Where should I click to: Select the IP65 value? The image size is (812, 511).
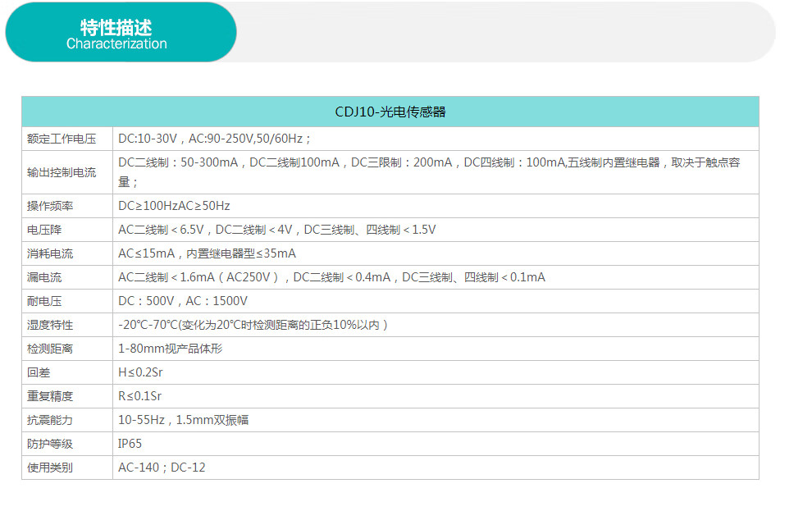tap(130, 445)
